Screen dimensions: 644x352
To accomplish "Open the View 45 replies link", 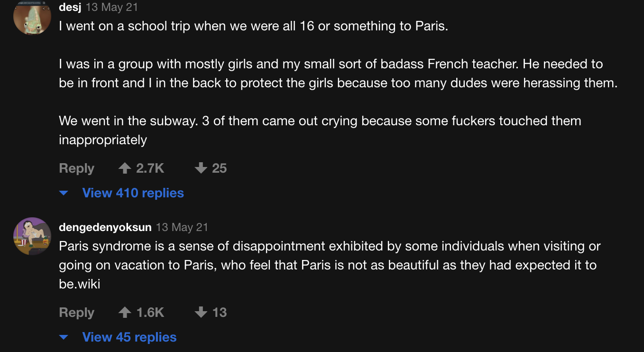I will point(129,337).
